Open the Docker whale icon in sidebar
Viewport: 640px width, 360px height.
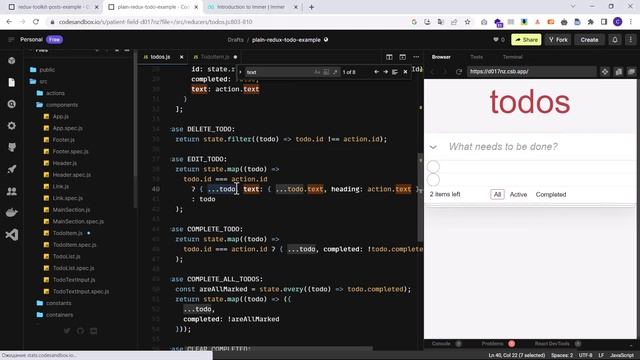pos(11,213)
